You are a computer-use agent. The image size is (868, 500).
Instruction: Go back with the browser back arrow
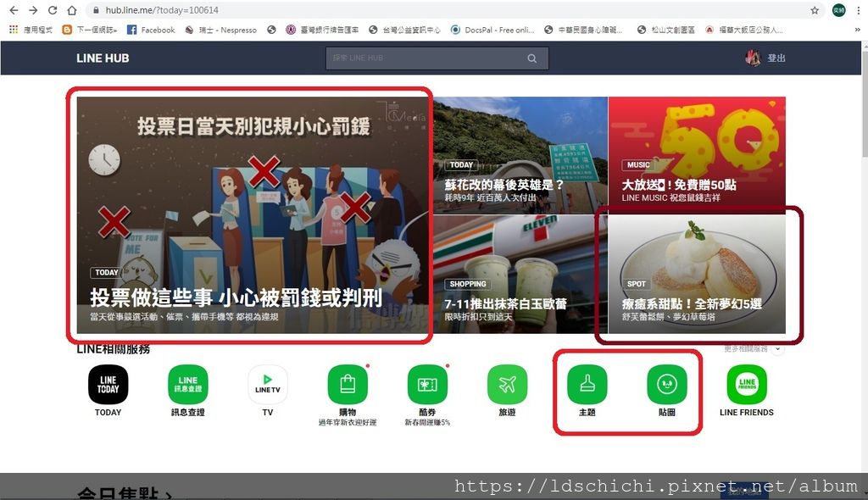click(14, 10)
